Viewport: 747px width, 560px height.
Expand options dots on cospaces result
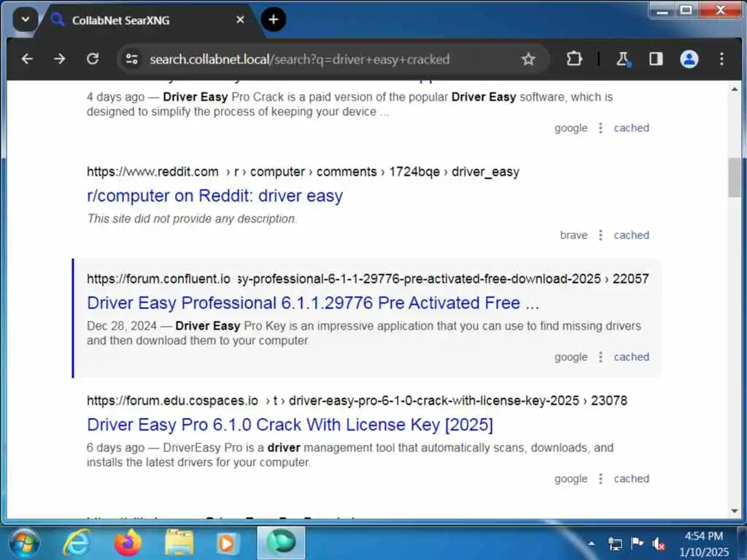(x=600, y=478)
